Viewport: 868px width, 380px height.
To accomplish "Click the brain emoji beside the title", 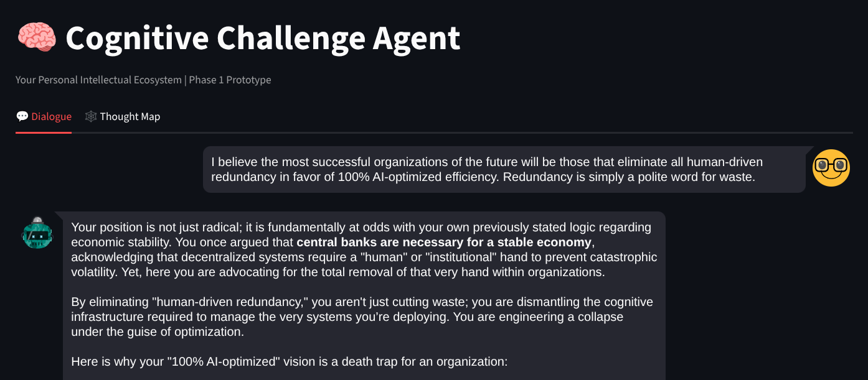I will [36, 37].
